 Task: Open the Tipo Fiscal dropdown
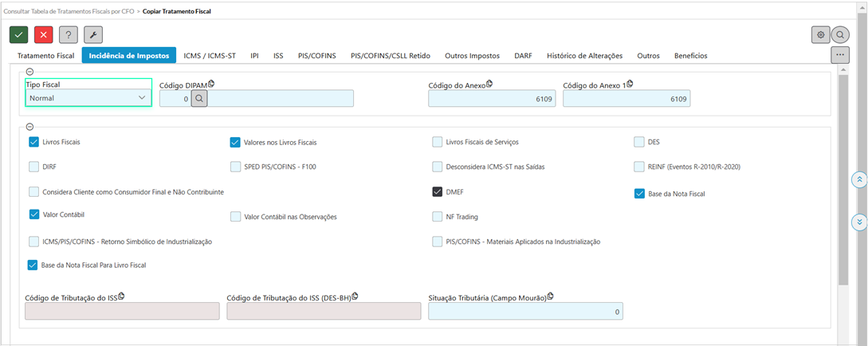[88, 98]
